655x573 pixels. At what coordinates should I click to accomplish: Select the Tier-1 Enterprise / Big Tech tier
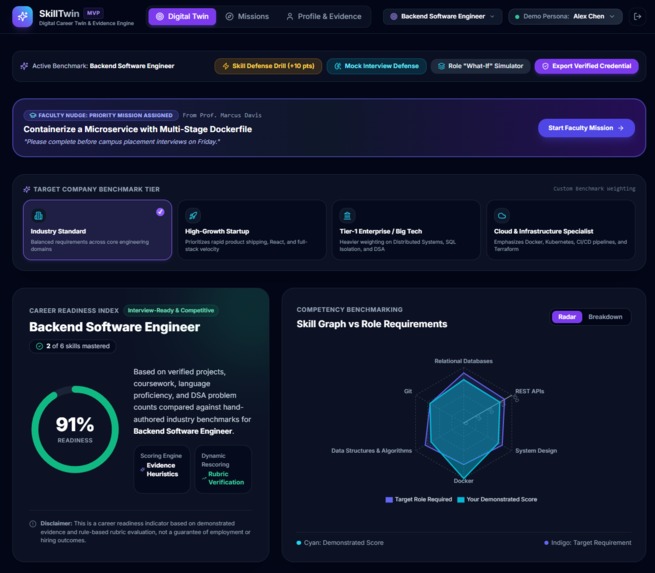[406, 230]
